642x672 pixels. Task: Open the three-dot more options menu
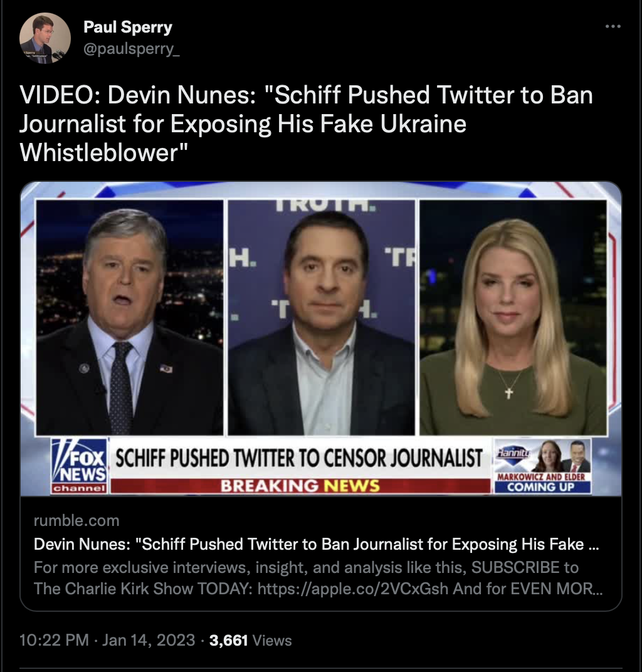[x=613, y=26]
